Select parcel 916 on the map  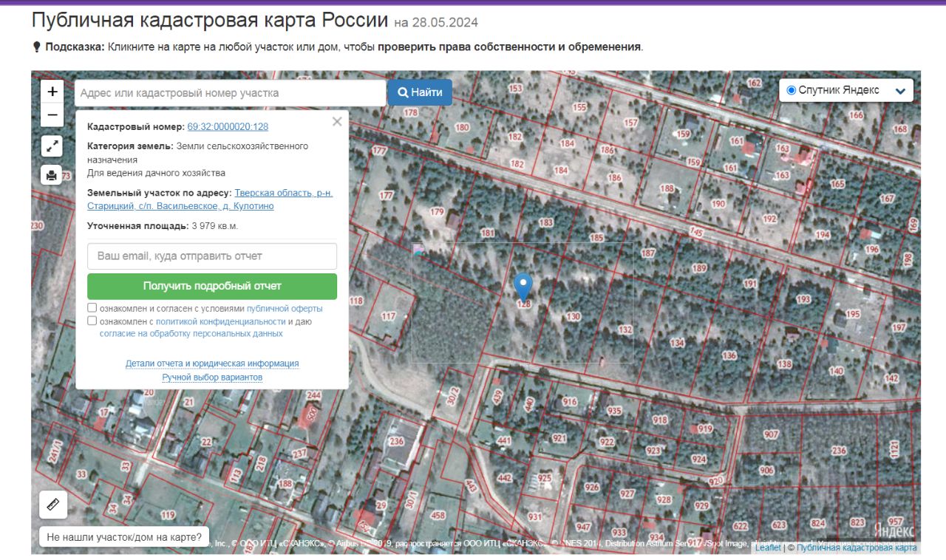569,402
